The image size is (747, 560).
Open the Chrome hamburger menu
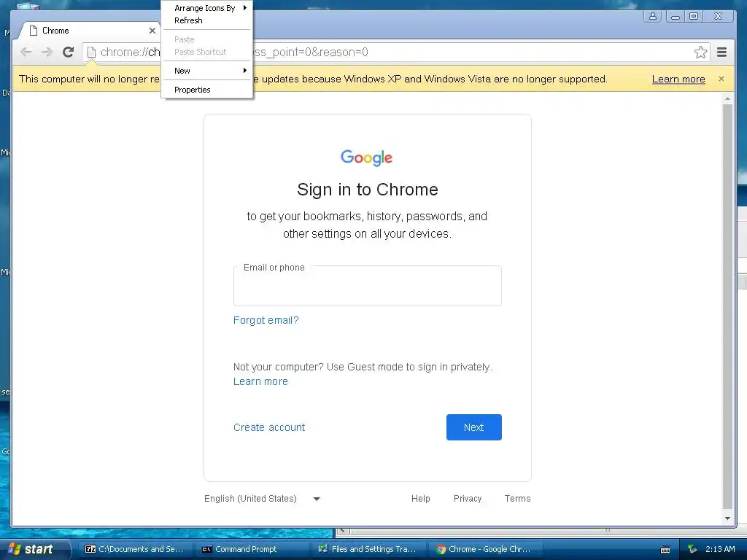721,52
